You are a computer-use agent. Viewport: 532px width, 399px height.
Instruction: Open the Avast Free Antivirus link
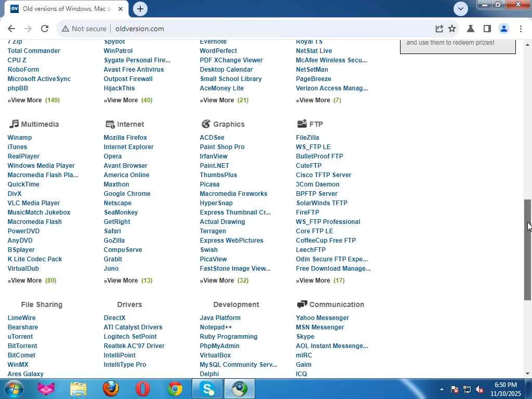tap(134, 70)
